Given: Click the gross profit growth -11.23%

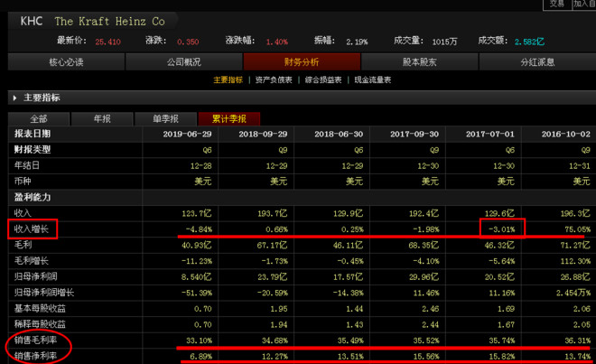Looking at the screenshot, I should click(197, 261).
